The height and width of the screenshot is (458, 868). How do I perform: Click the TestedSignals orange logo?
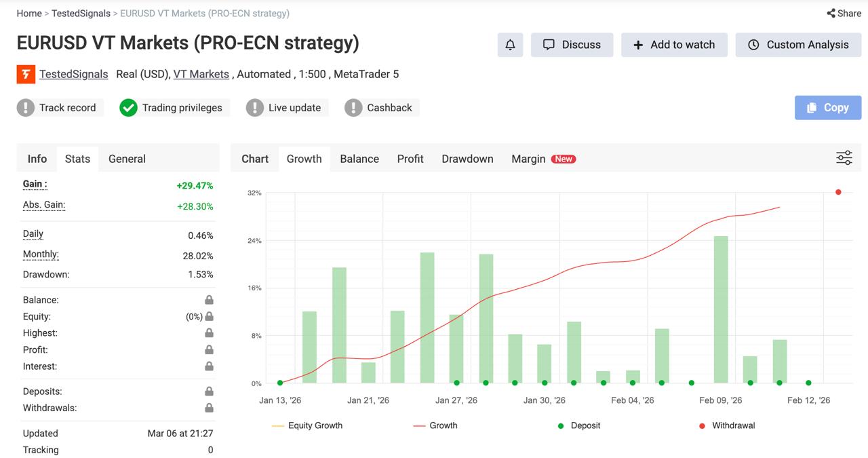coord(26,74)
